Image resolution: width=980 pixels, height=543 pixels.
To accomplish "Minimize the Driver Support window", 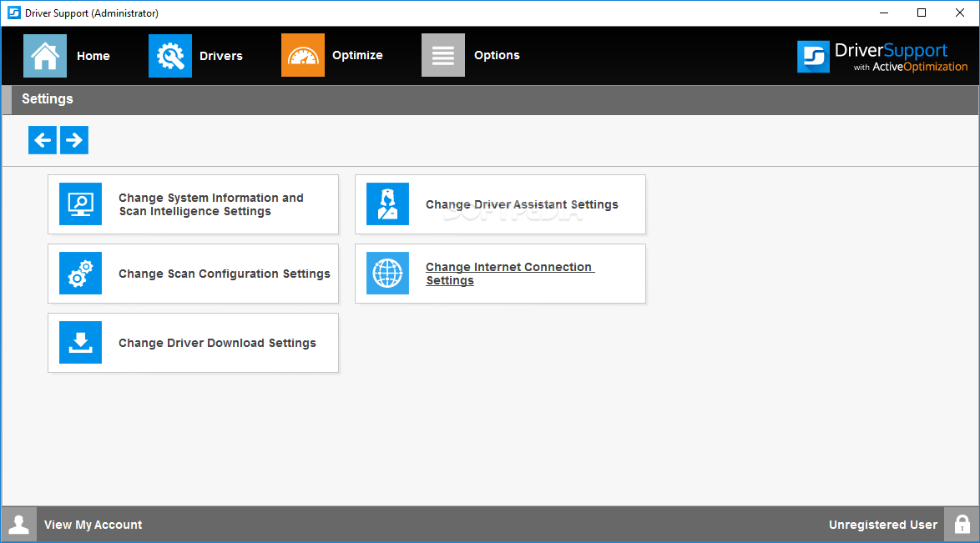I will (884, 13).
